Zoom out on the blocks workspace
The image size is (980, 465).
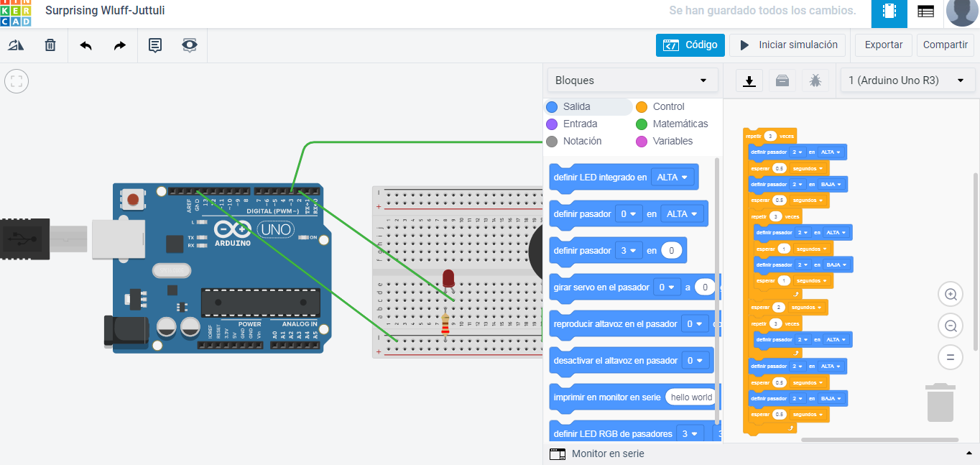pos(951,326)
